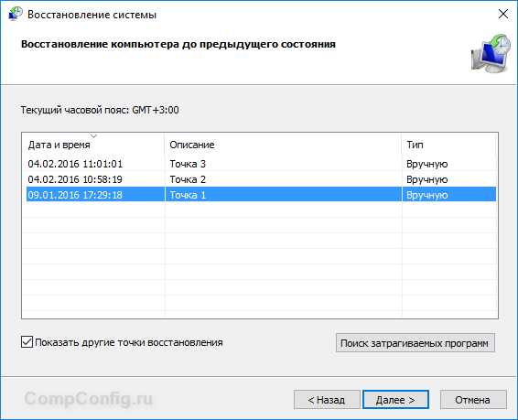The height and width of the screenshot is (420, 518).
Task: Close the System Restore window
Action: point(503,14)
